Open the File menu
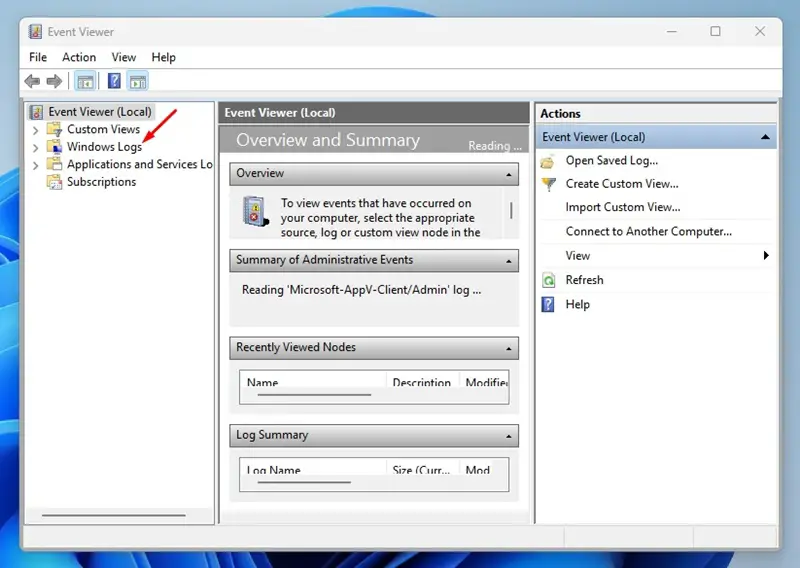This screenshot has height=568, width=800. pyautogui.click(x=38, y=57)
